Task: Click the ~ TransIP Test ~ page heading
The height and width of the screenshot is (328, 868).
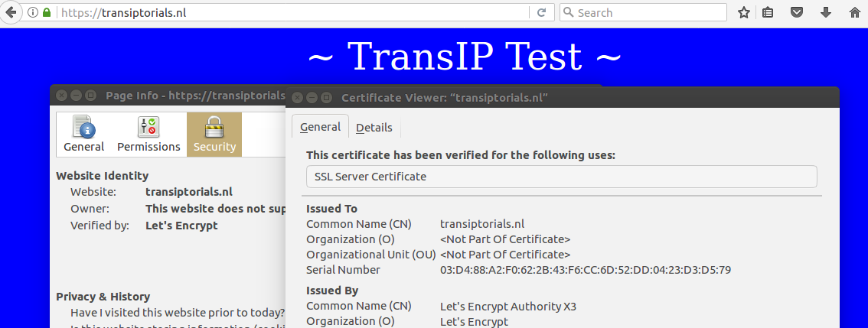Action: point(464,56)
